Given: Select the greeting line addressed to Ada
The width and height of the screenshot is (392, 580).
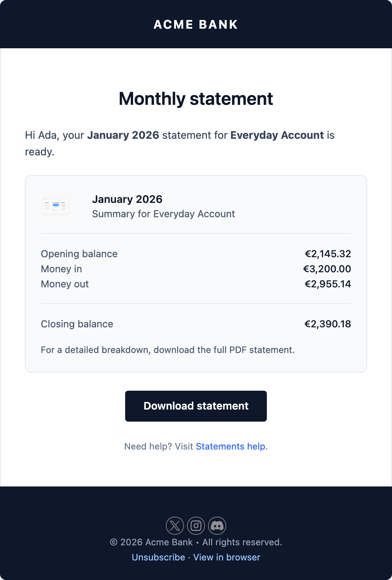Looking at the screenshot, I should [x=179, y=135].
